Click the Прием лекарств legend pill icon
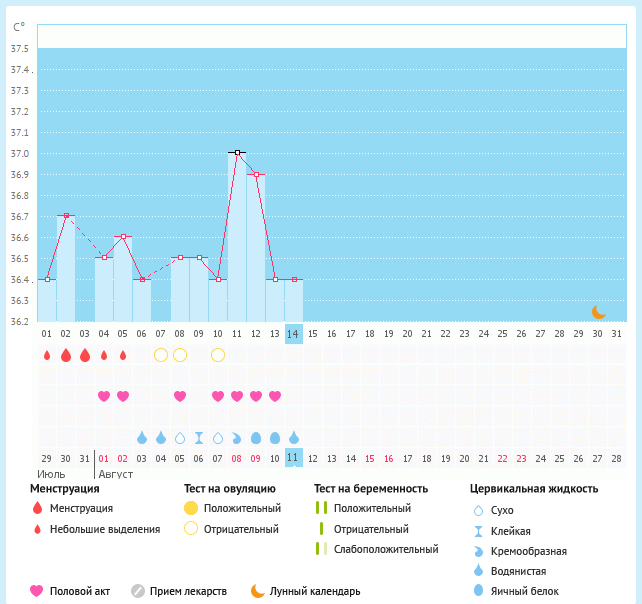642x604 pixels. 138,591
